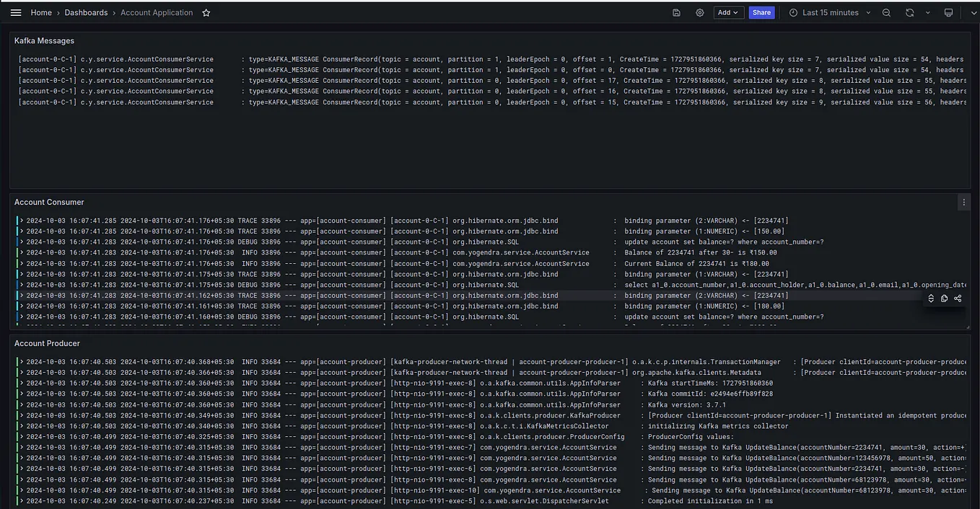This screenshot has height=509, width=980.
Task: Open the Dashboards breadcrumb
Action: click(x=86, y=12)
